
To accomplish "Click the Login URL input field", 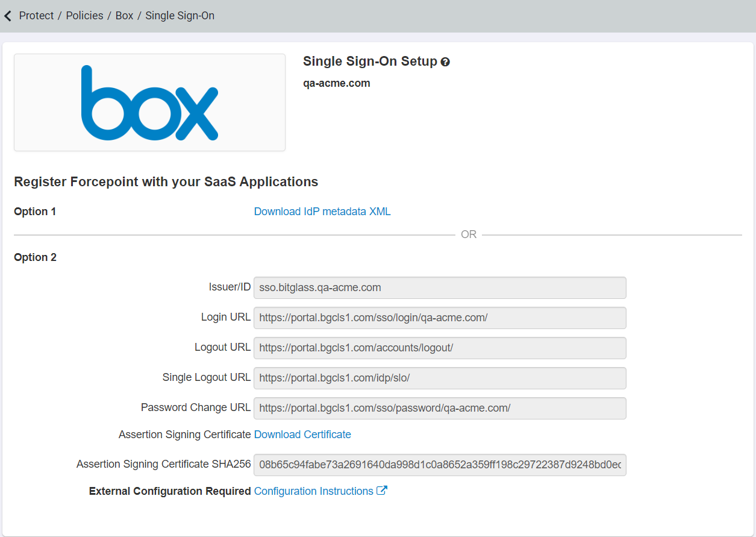I will point(440,318).
